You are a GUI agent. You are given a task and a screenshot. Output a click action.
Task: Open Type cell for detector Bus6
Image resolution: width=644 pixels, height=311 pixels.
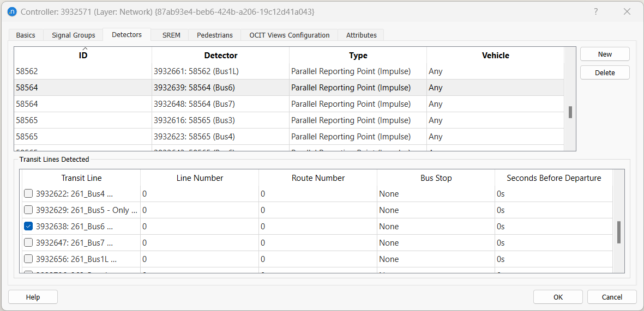tap(357, 88)
